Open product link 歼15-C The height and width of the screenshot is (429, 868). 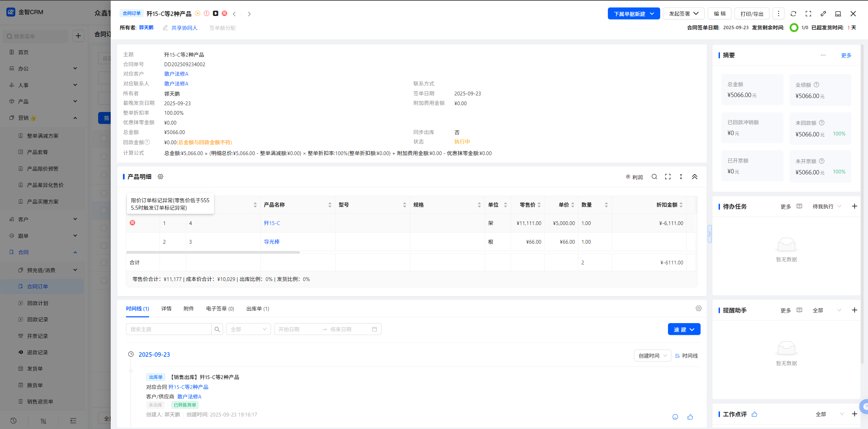coord(272,223)
